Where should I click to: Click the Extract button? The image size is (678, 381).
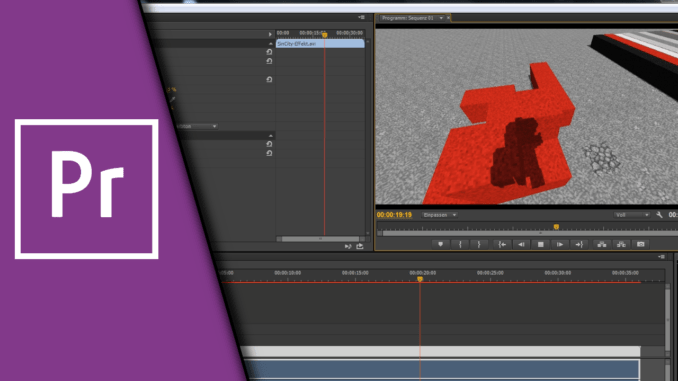(621, 244)
